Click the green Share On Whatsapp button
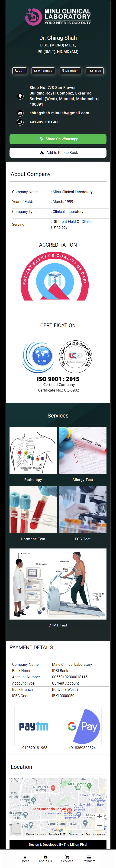 [x=58, y=139]
